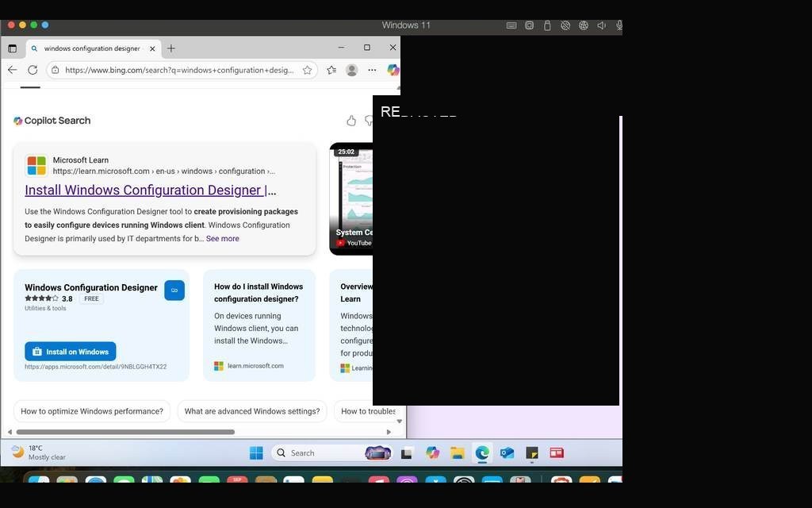The image size is (812, 508).
Task: Close the windows configuration designer tab
Action: click(x=152, y=48)
